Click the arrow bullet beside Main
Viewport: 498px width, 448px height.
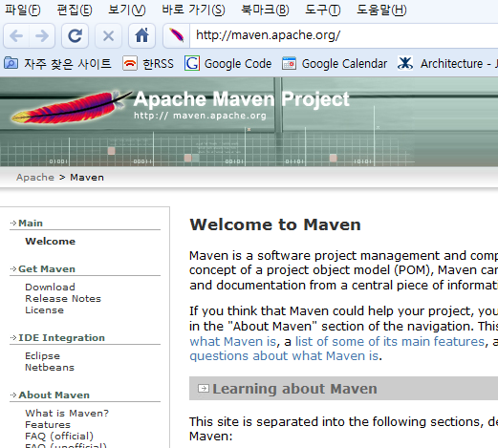(13, 224)
